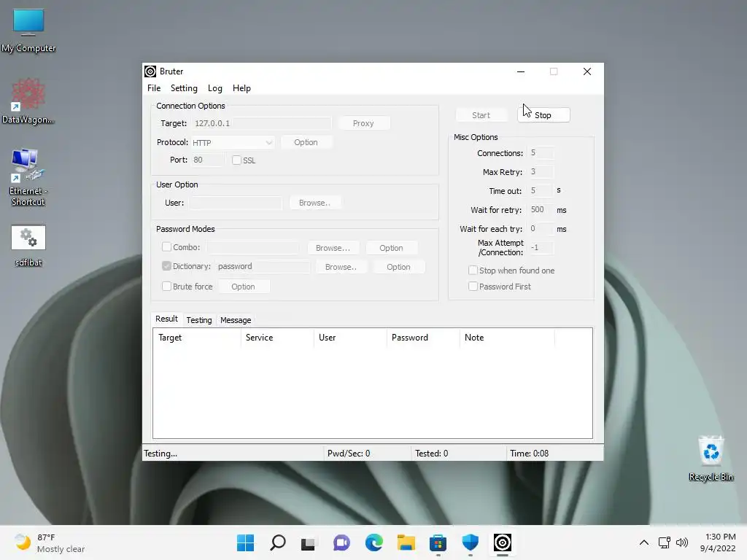Select the Ethernet - Shortcut desktop icon
Viewport: 747px width, 560px height.
pos(28,177)
